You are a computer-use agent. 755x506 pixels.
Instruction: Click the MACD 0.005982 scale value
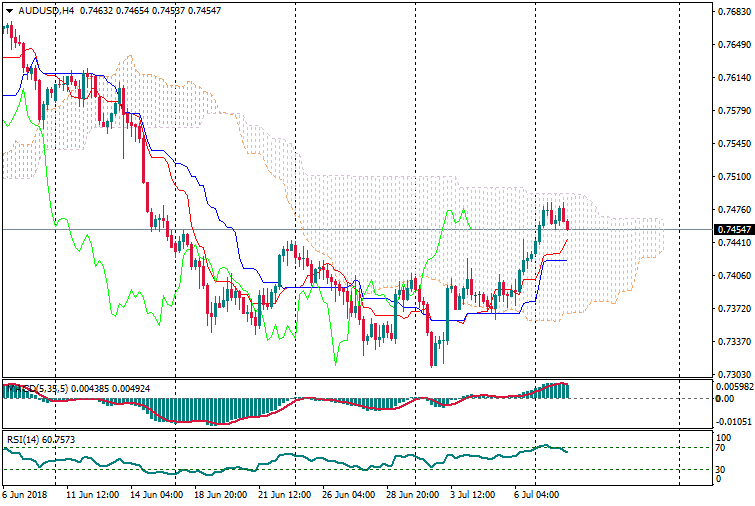click(735, 387)
